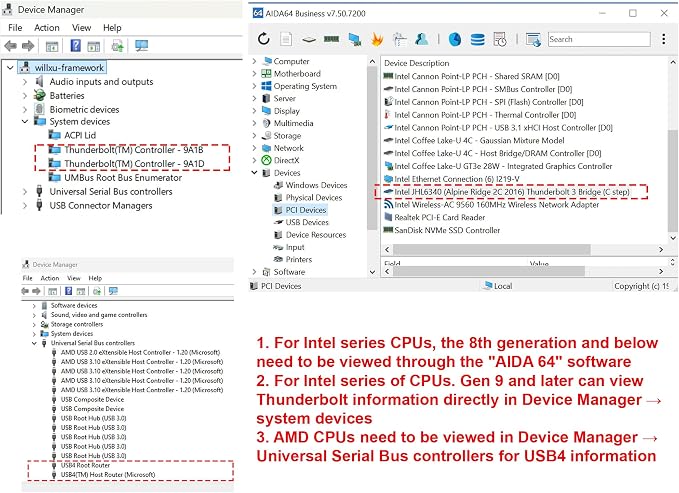Select Thunderbolt(TM) Controller - 9A1D

134,164
